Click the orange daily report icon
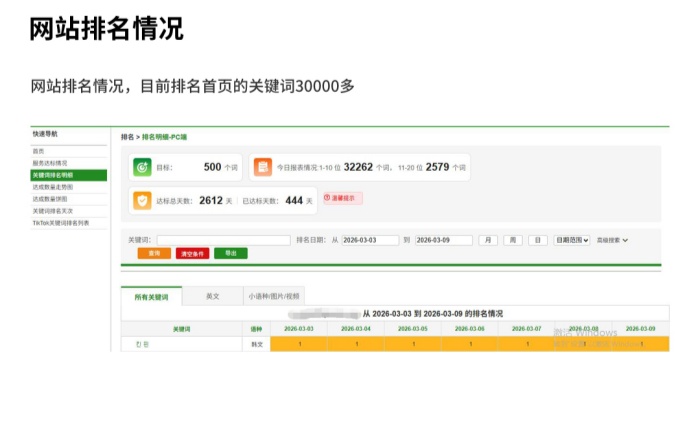This screenshot has width=700, height=435. pos(262,167)
